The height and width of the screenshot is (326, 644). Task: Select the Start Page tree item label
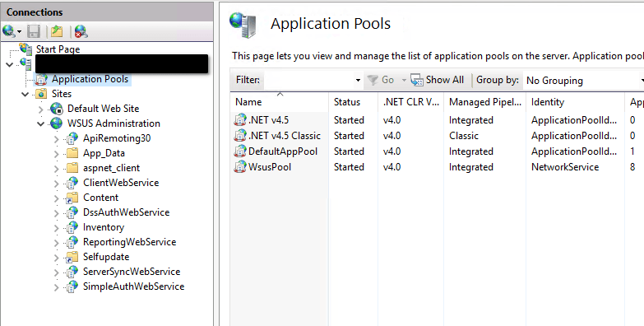pyautogui.click(x=58, y=49)
